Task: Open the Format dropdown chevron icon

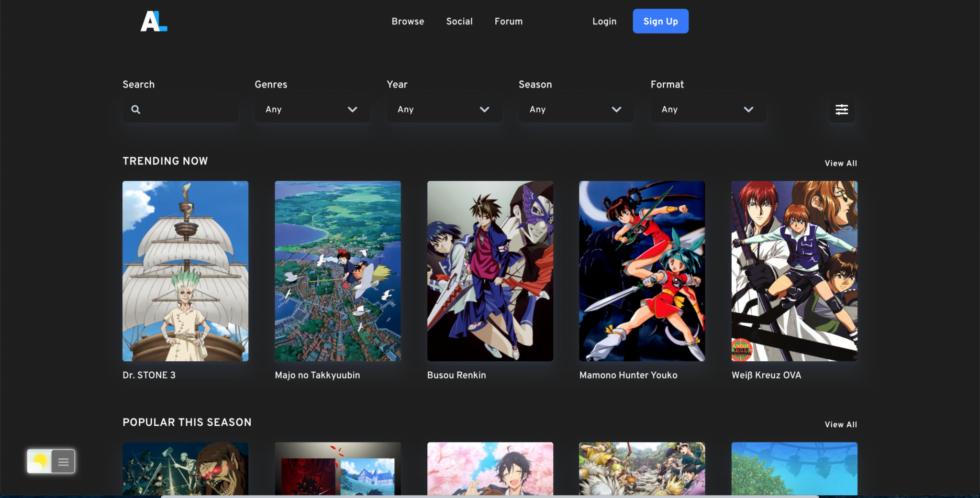Action: [x=749, y=110]
